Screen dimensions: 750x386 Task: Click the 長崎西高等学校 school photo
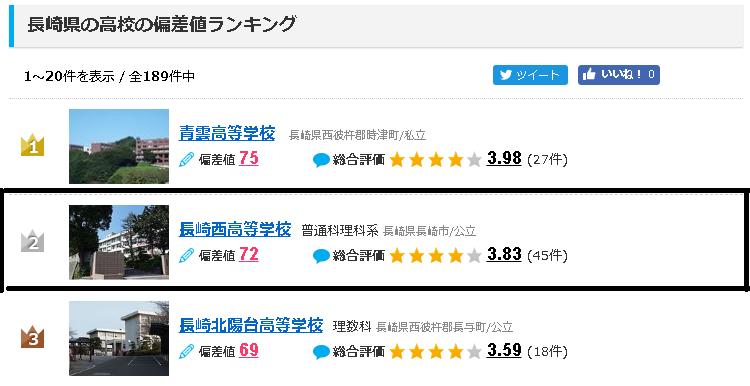119,242
